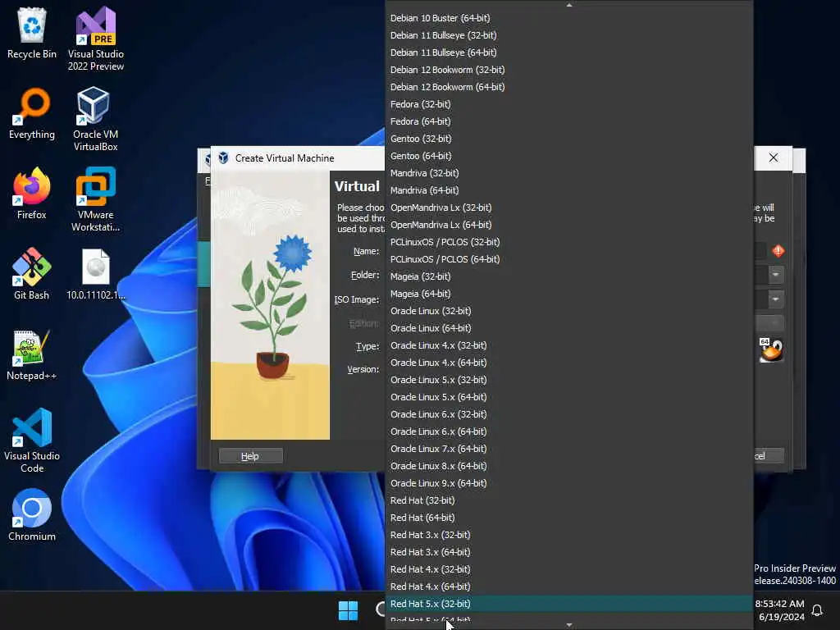Open the Recycle Bin desktop icon
840x630 pixels.
pyautogui.click(x=32, y=33)
